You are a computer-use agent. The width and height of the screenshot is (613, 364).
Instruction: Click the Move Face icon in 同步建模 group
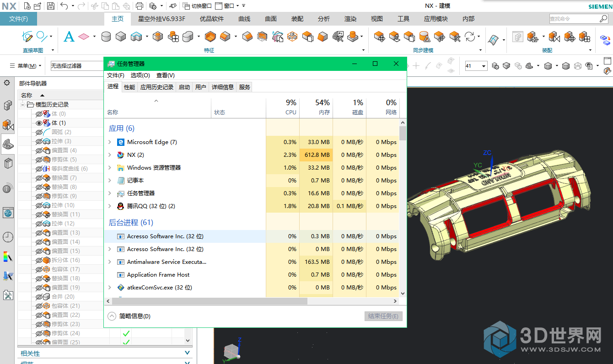pyautogui.click(x=379, y=37)
